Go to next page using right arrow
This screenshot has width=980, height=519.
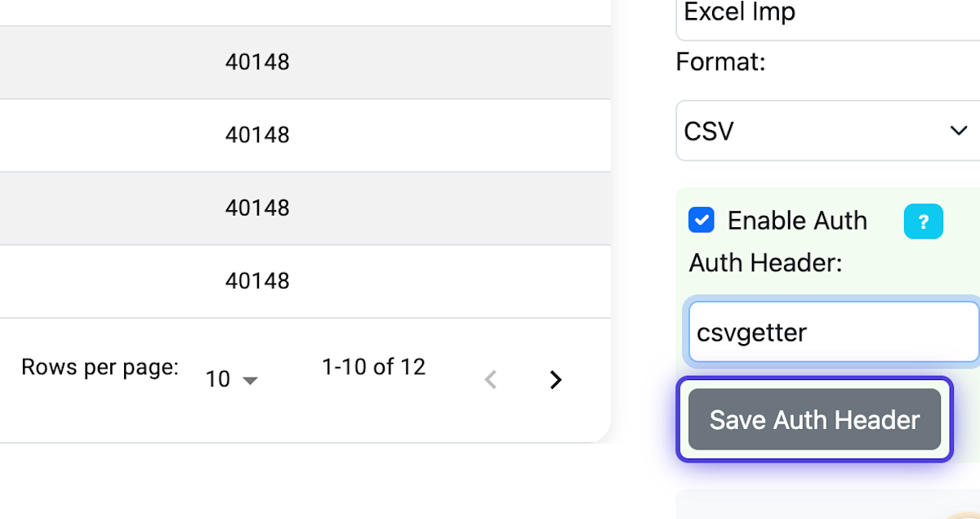(x=556, y=379)
